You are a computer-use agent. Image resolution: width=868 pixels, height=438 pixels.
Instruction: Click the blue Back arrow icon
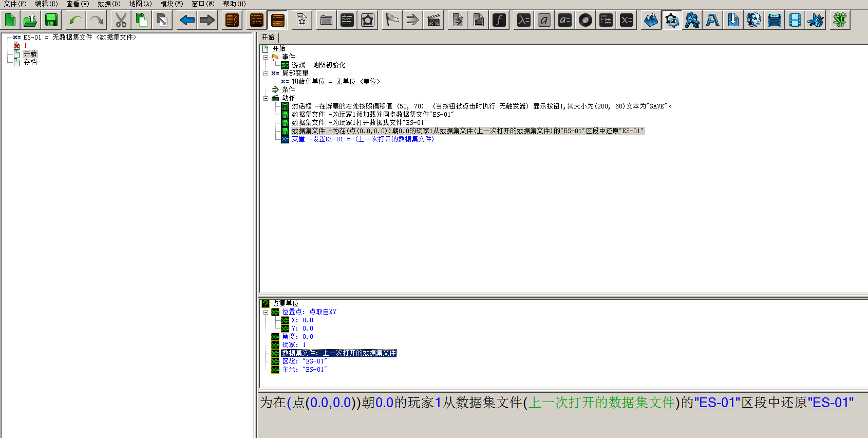click(187, 20)
